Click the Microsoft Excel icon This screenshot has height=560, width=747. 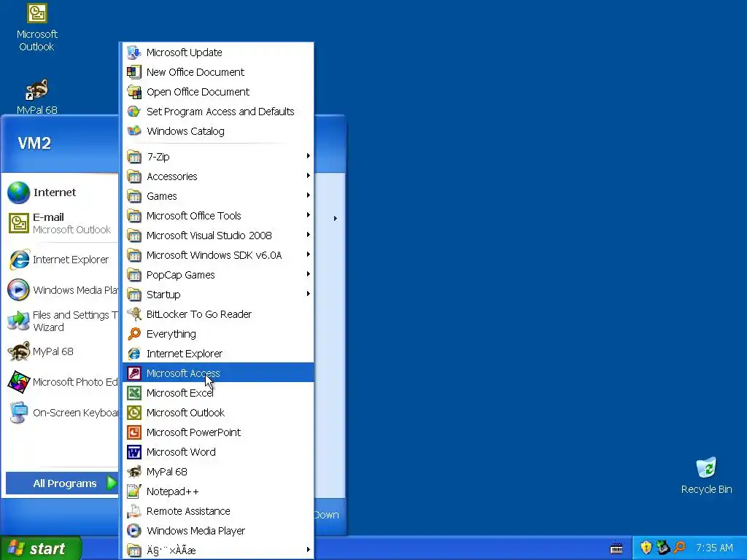(134, 393)
